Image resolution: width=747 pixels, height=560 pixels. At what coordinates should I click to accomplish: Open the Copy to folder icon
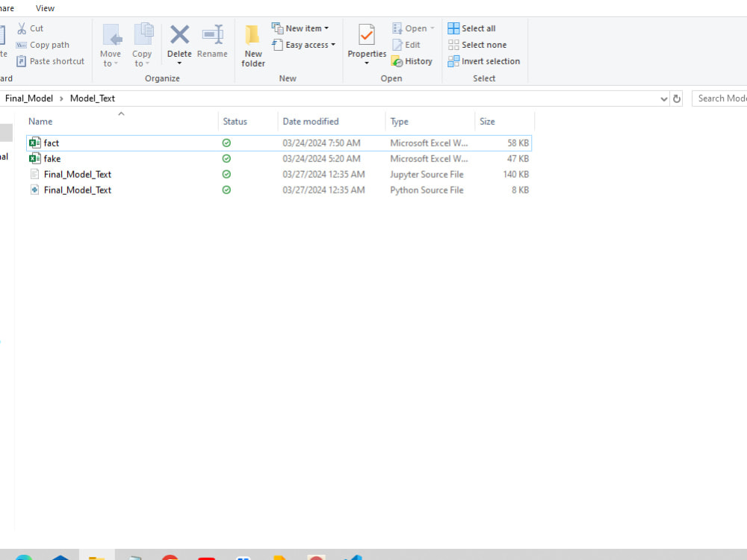click(x=143, y=35)
